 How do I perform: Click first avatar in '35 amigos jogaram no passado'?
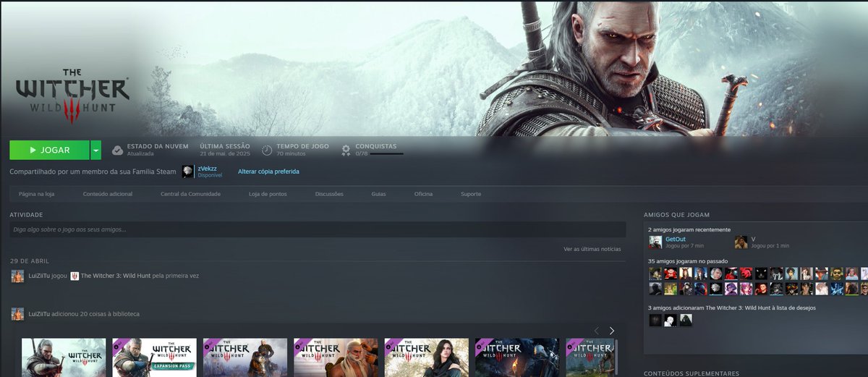655,274
